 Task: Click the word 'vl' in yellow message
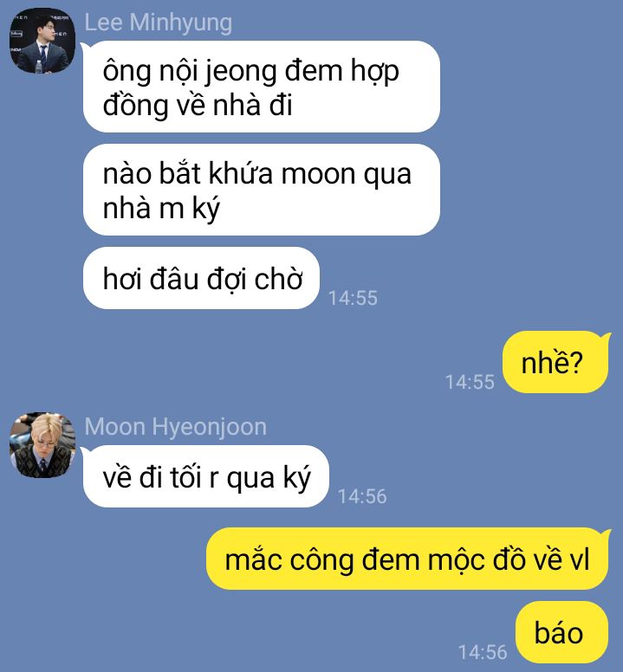580,559
